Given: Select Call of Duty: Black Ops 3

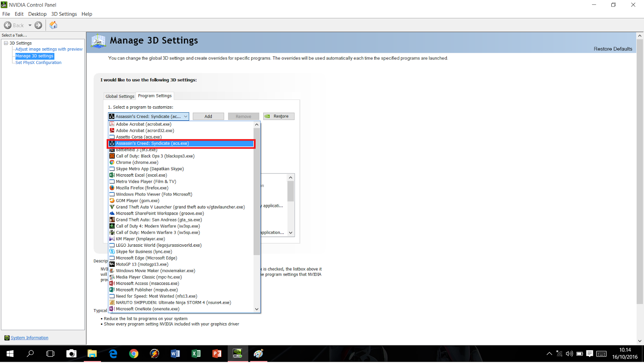Looking at the screenshot, I should tap(181, 156).
